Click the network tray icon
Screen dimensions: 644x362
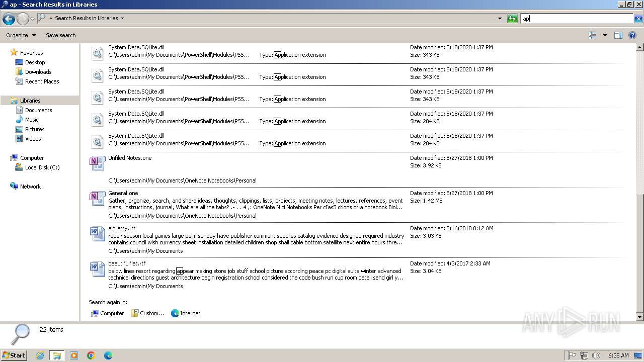pyautogui.click(x=584, y=355)
